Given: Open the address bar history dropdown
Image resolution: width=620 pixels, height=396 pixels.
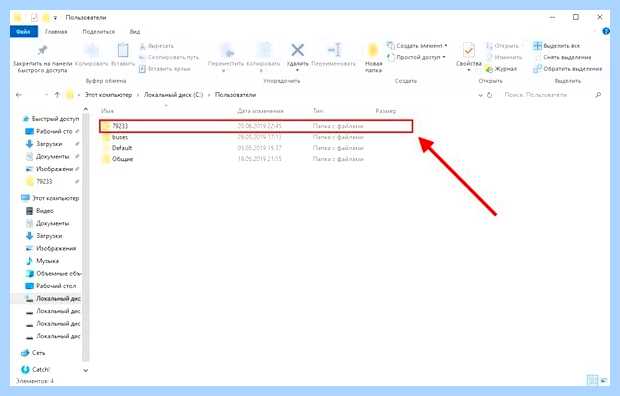Looking at the screenshot, I should tap(480, 95).
